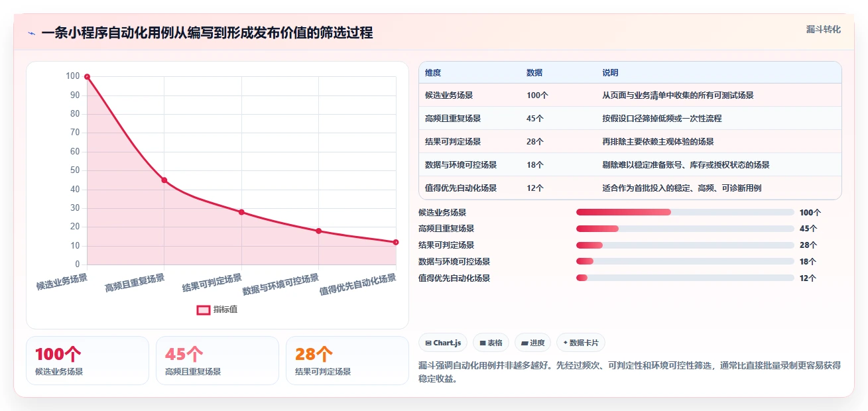Open the 45个 高频且重复场景 stat card
The height and width of the screenshot is (411, 868).
217,361
